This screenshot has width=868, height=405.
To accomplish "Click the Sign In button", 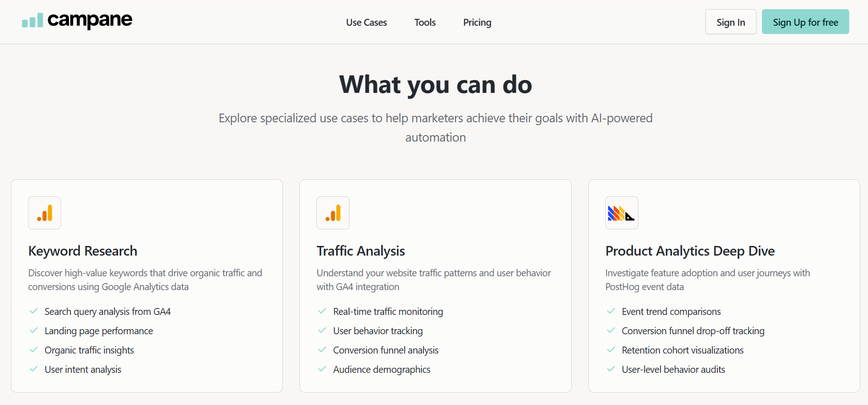I will click(730, 21).
